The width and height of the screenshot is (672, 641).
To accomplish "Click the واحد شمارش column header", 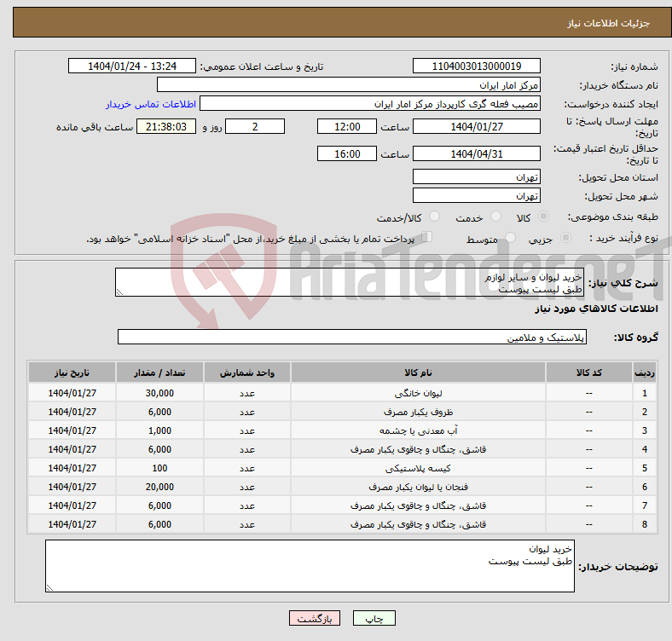I will click(x=247, y=372).
